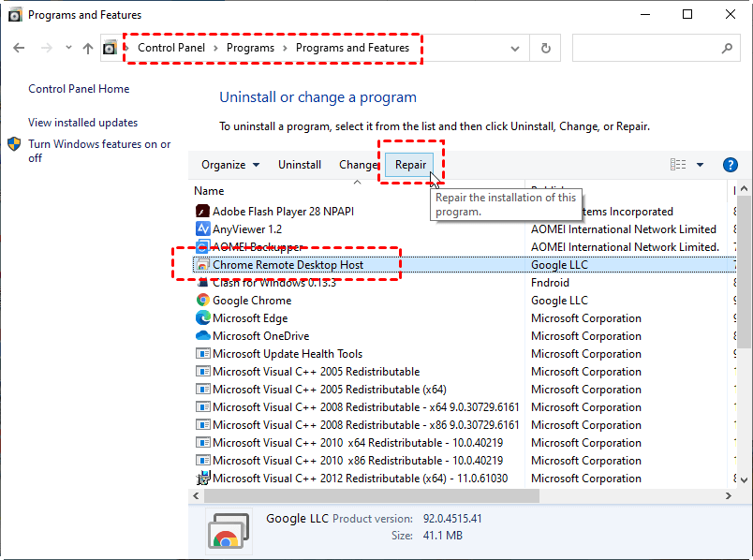Open the Control Panel Home link
The width and height of the screenshot is (753, 560).
point(79,89)
